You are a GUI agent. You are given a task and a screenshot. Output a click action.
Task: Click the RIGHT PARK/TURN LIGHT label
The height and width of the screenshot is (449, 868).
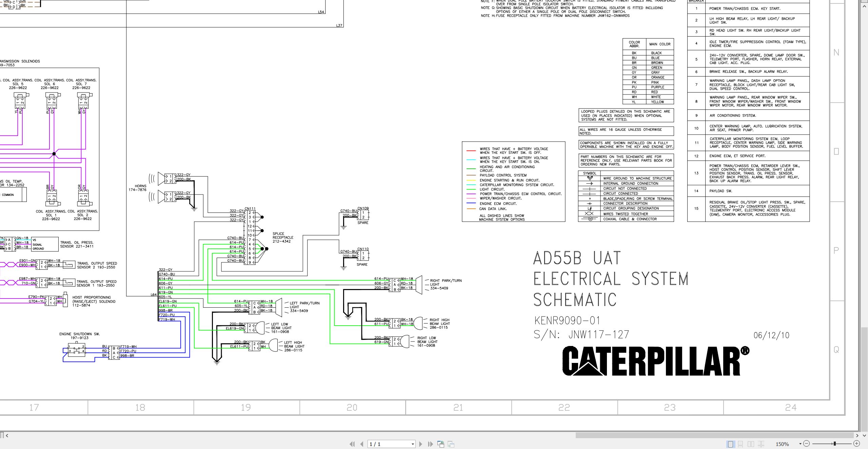(446, 284)
